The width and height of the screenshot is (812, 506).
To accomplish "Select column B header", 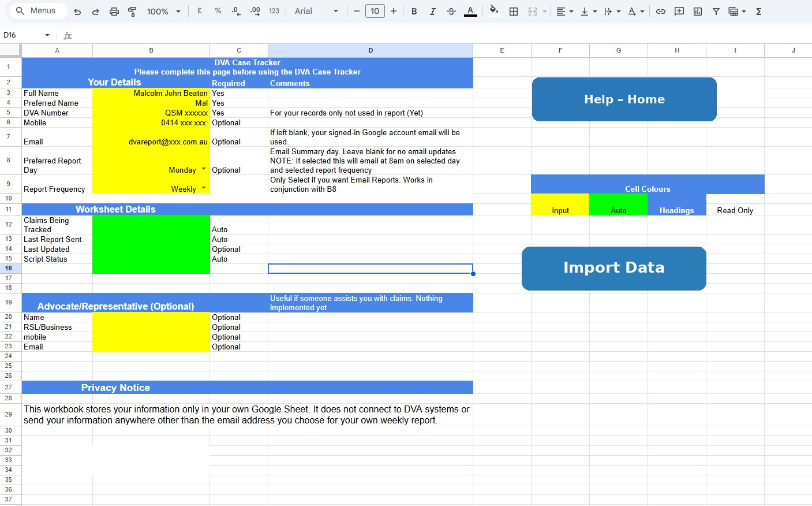I will (x=151, y=50).
